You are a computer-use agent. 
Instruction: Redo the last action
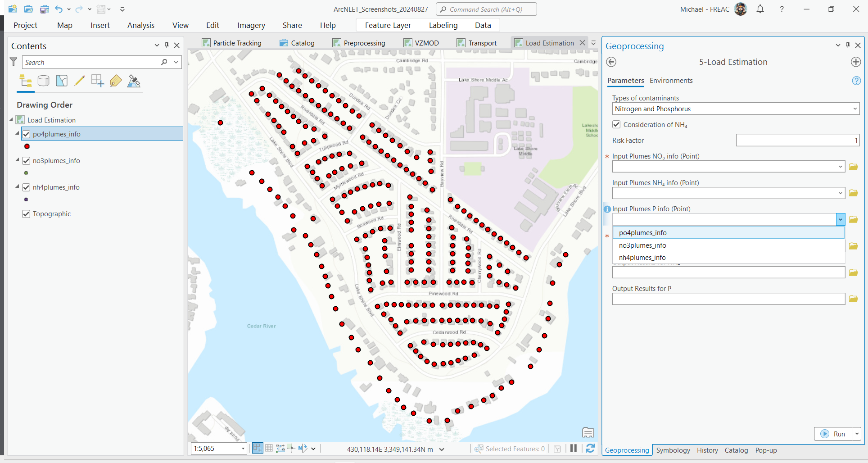79,9
